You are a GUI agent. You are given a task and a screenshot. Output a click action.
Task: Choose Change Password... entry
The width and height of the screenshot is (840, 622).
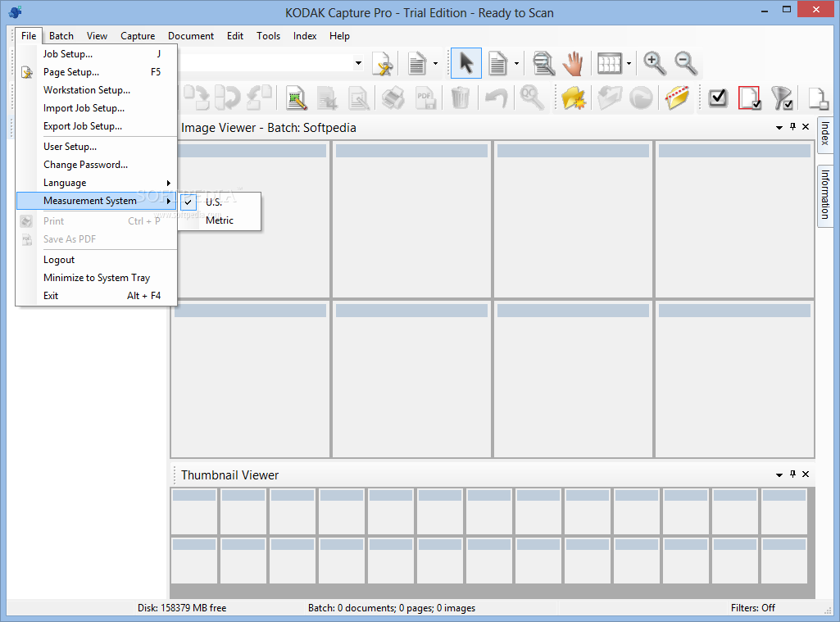tap(97, 165)
